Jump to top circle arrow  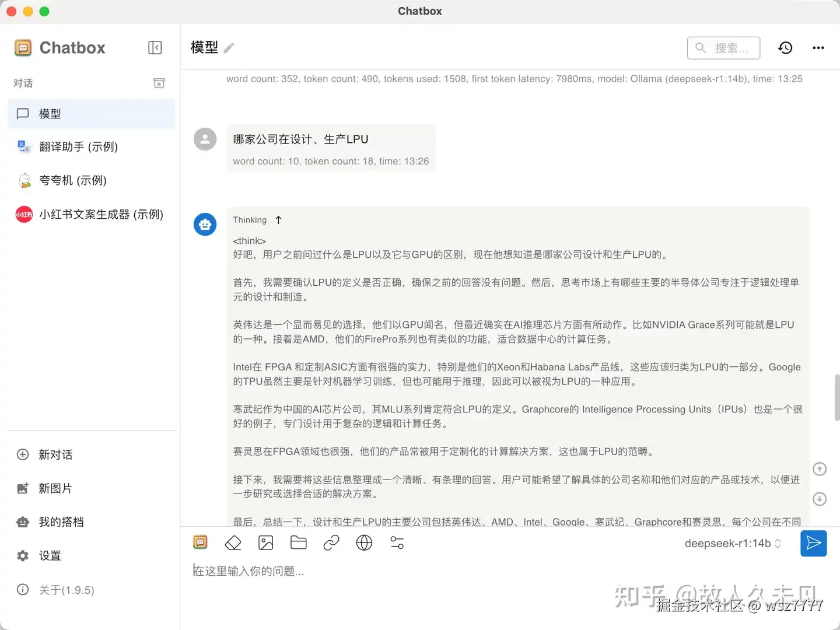(820, 469)
